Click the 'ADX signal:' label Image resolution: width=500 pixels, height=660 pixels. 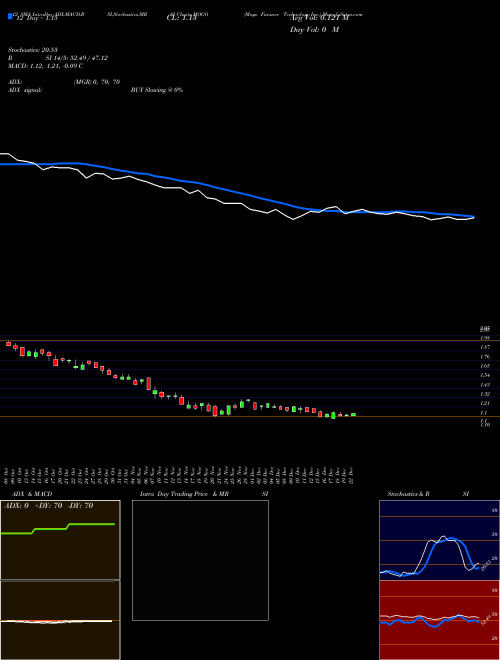pos(25,90)
